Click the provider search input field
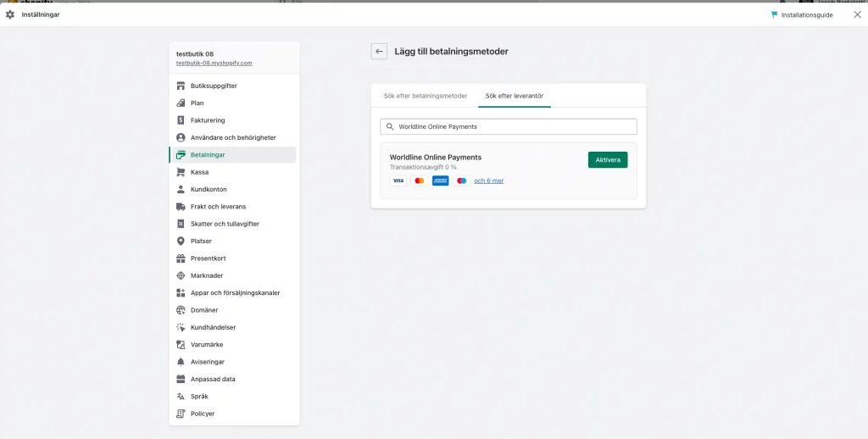 coord(509,126)
